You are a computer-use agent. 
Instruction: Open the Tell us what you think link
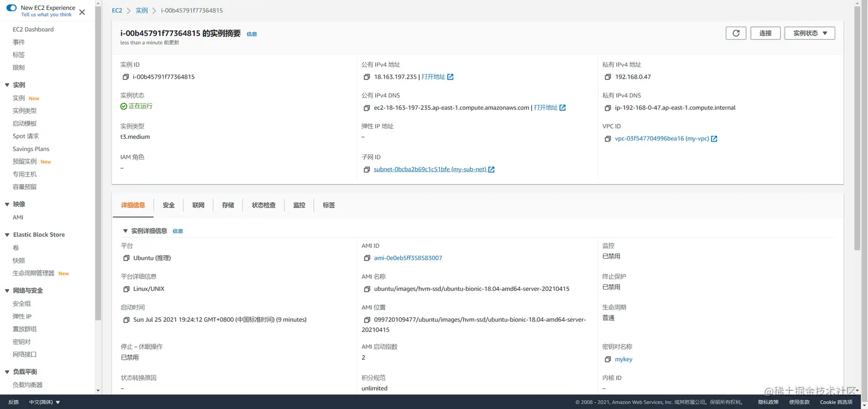[46, 15]
